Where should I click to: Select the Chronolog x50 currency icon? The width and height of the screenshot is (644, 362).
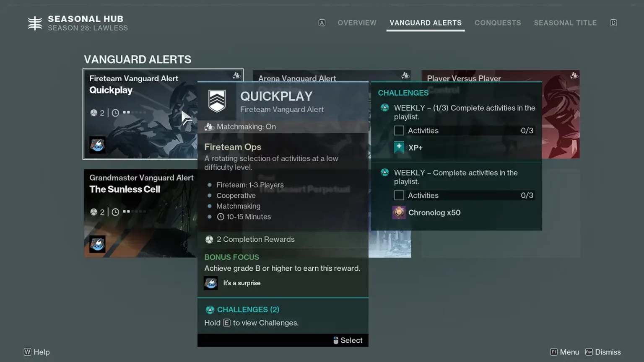point(399,212)
